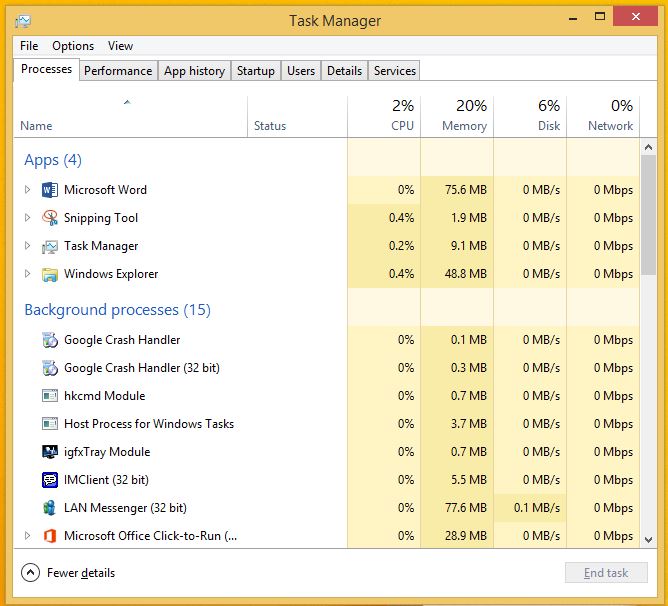This screenshot has height=606, width=668.
Task: Expand the Microsoft Word process group
Action: (x=27, y=190)
